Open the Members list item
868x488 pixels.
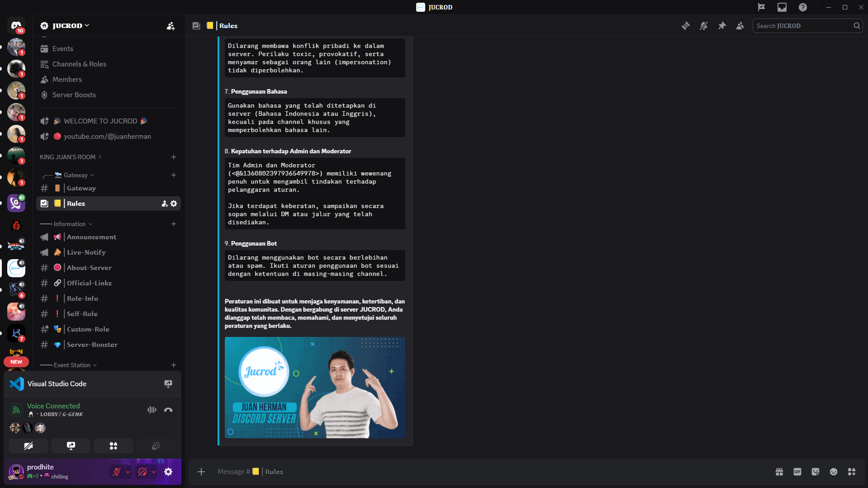[109, 80]
